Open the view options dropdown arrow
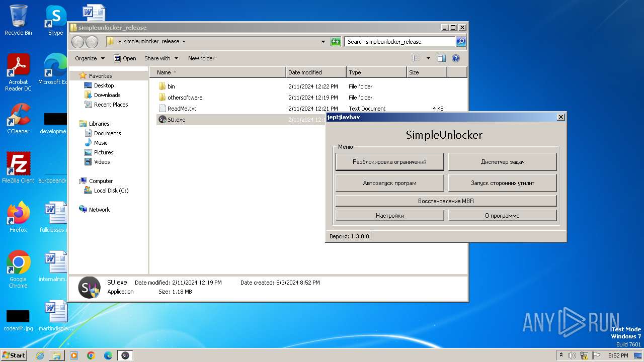 point(428,58)
